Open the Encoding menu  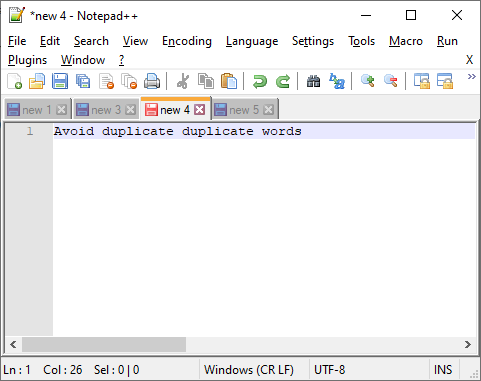click(x=187, y=41)
